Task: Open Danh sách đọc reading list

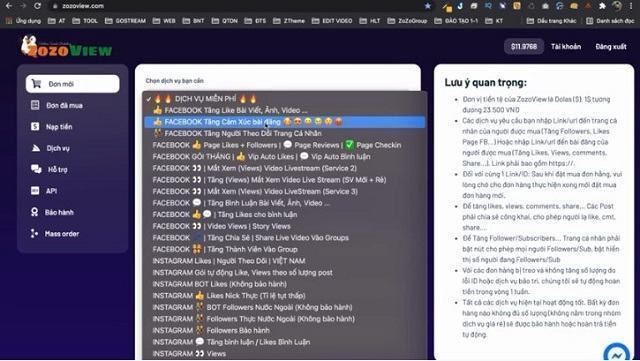Action: point(610,21)
